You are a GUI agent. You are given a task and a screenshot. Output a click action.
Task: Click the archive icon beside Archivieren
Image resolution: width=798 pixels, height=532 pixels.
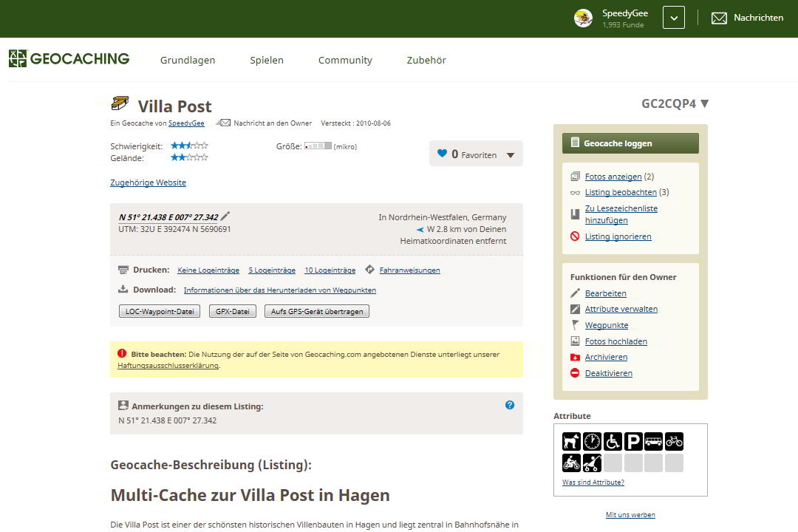click(575, 358)
